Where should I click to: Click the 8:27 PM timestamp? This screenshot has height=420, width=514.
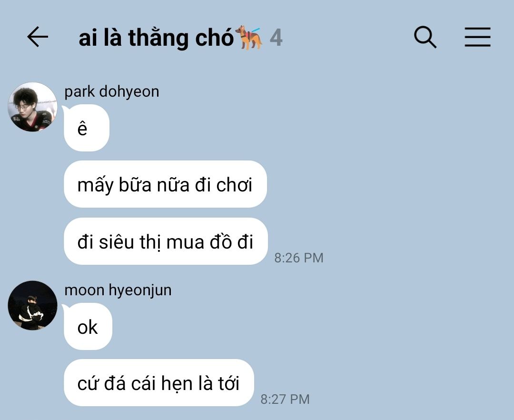pos(285,400)
